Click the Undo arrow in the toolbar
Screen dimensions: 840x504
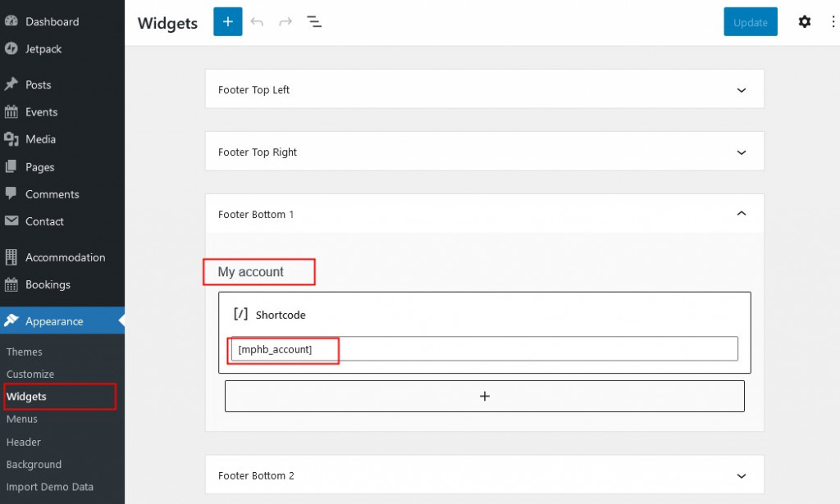click(x=257, y=22)
